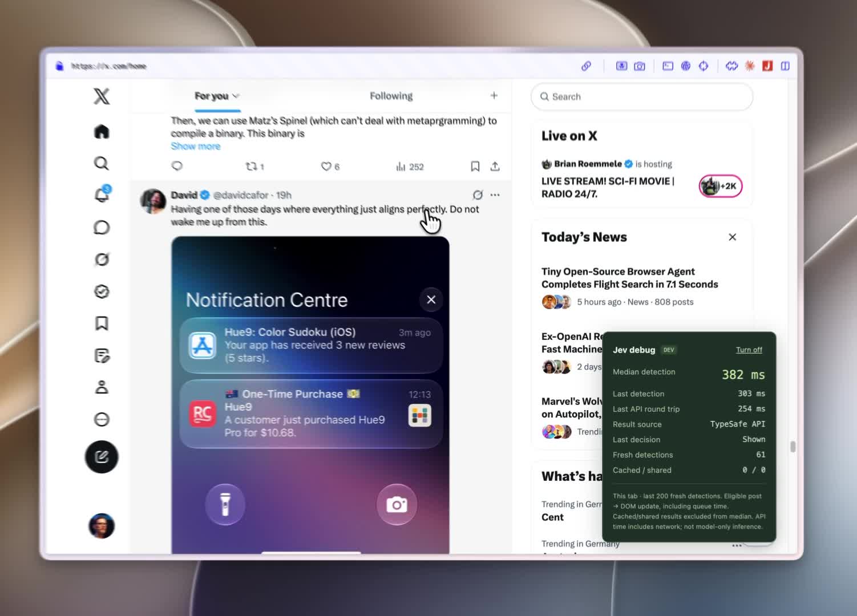
Task: Open the account avatar at sidebar bottom
Action: (x=102, y=526)
